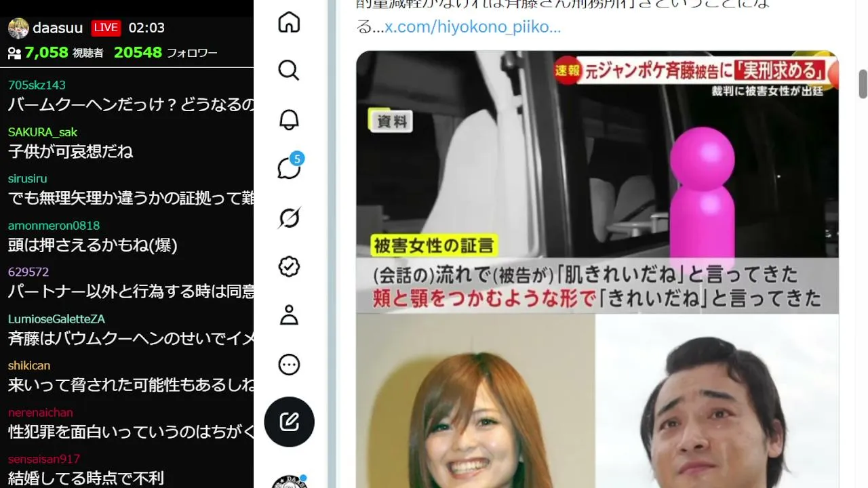868x488 pixels.
Task: Click chat username amonmeron0818
Action: (54, 226)
